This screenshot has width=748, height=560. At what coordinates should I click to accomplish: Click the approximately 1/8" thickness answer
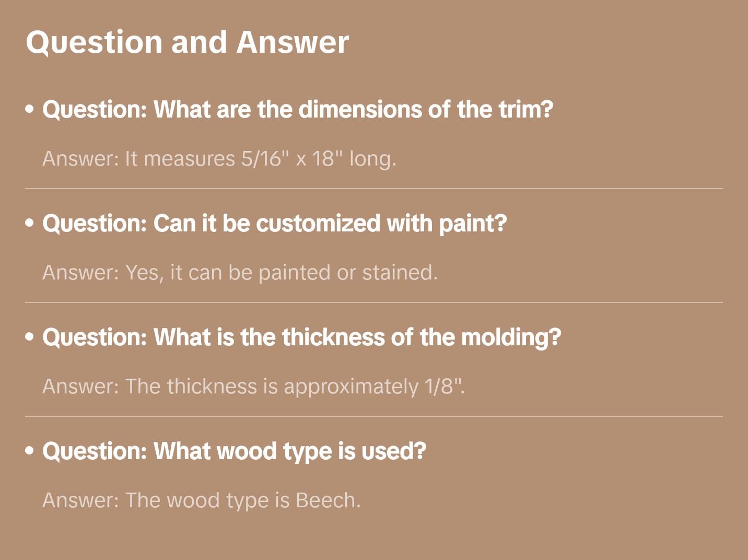(x=253, y=387)
